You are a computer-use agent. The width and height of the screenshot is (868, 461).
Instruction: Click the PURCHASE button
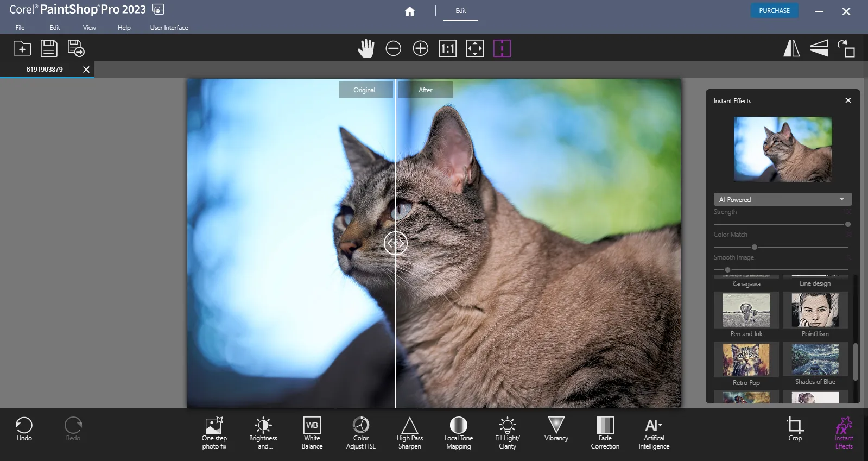(x=774, y=11)
